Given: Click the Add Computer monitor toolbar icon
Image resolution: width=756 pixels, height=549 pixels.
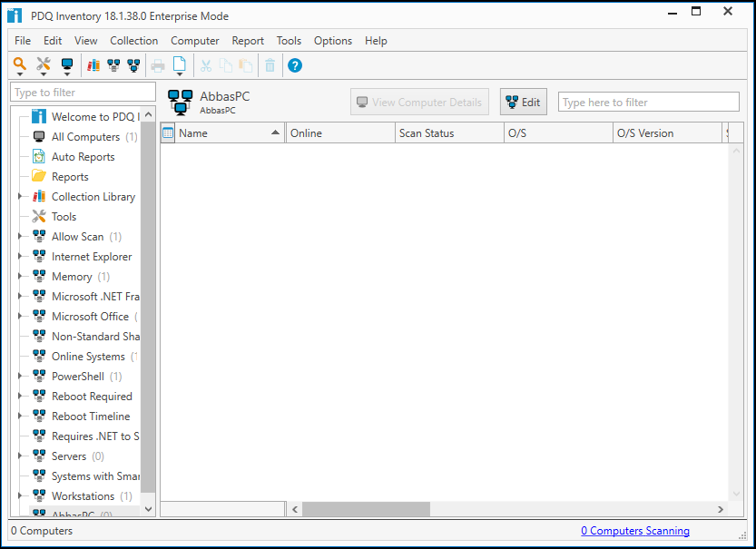Looking at the screenshot, I should (x=67, y=64).
